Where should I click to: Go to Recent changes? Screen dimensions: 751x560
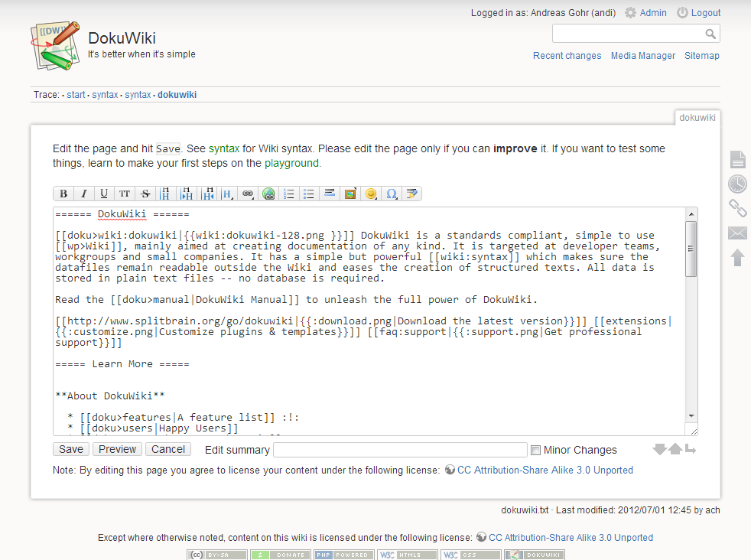(x=567, y=56)
